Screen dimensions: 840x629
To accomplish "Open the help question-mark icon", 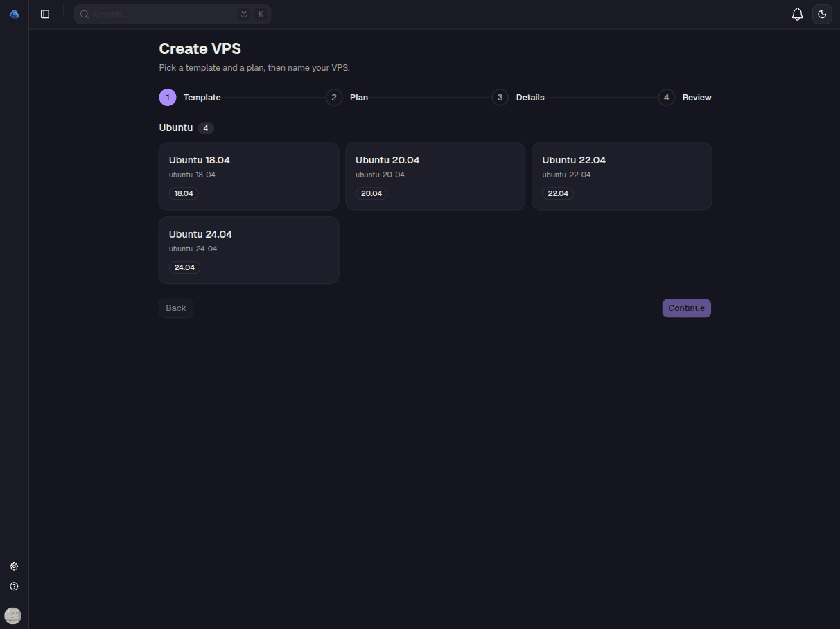I will click(14, 586).
